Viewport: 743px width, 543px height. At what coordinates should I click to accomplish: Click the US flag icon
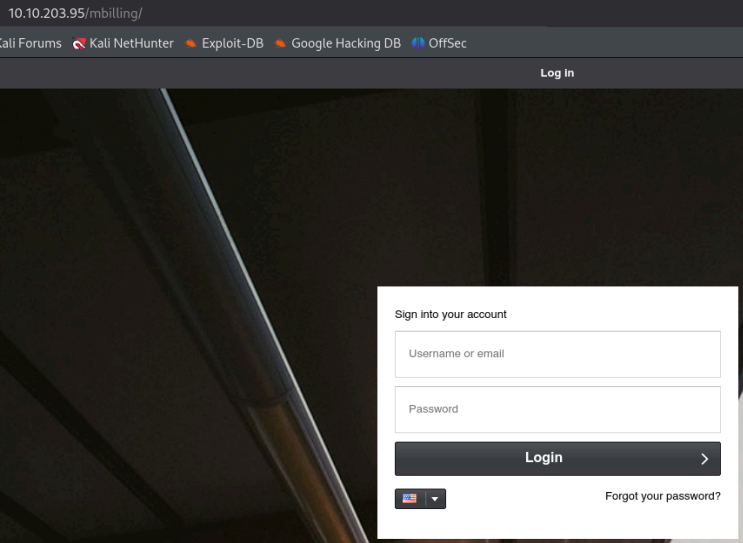click(x=409, y=498)
